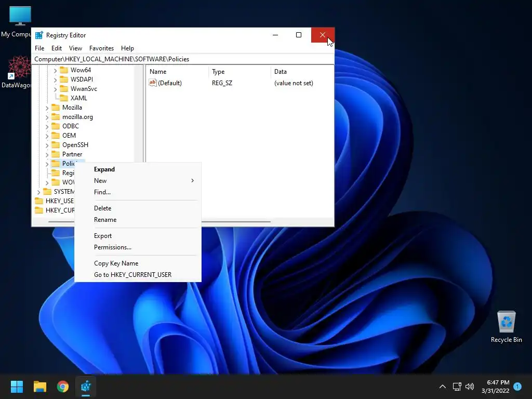532x399 pixels.
Task: Select the WwanSvc tree key
Action: pyautogui.click(x=84, y=88)
